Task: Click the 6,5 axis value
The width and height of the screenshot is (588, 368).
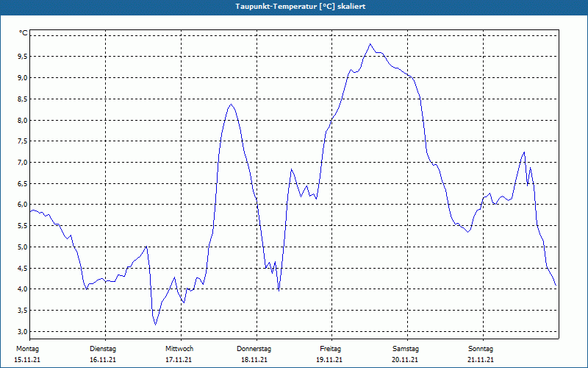Action: point(24,183)
